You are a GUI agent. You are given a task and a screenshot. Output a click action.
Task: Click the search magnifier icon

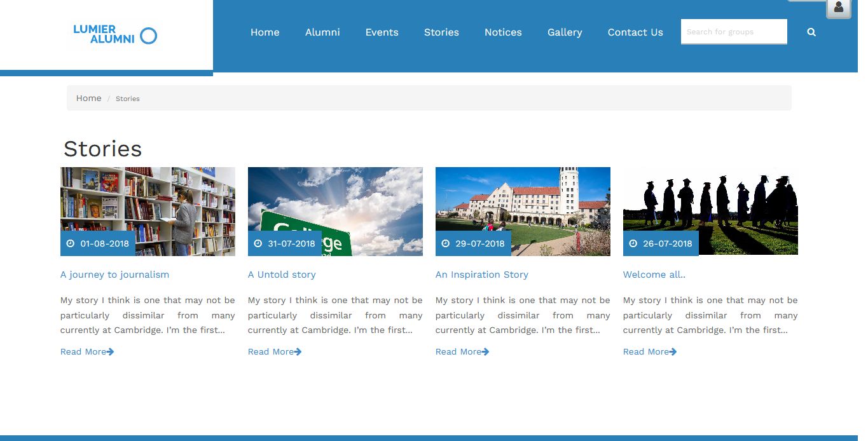811,32
